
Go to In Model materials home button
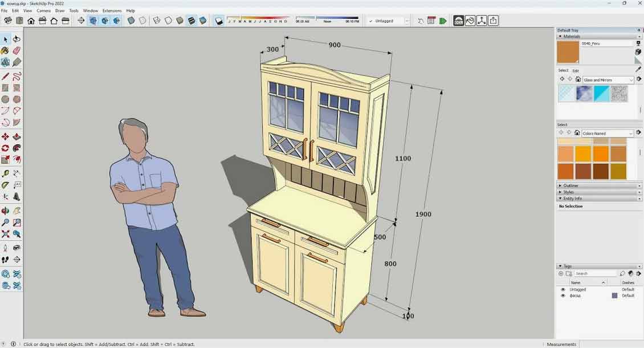pyautogui.click(x=578, y=79)
